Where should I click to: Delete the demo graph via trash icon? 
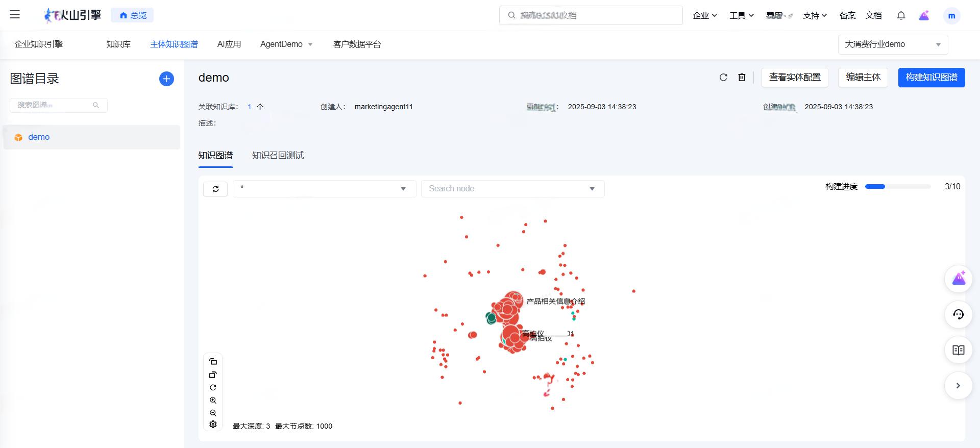click(x=742, y=78)
